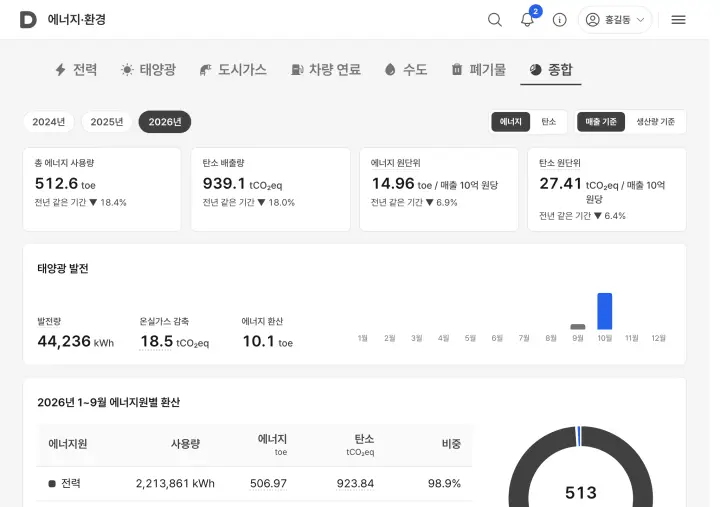Switch to the 차량 연료 tab

pos(326,70)
